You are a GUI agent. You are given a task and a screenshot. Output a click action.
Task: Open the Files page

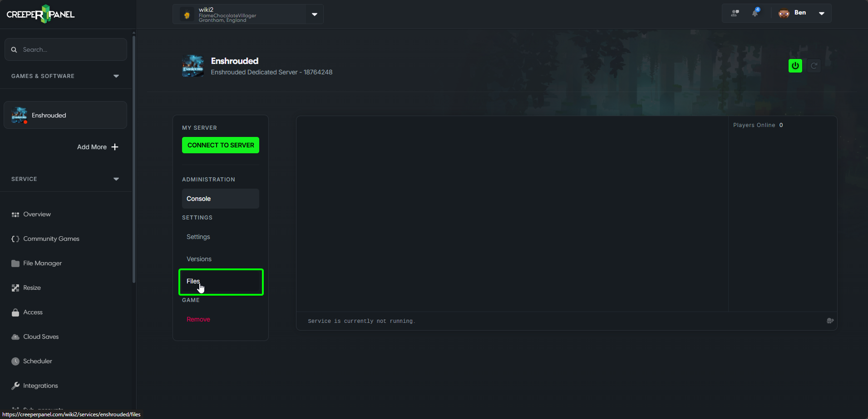coord(221,282)
